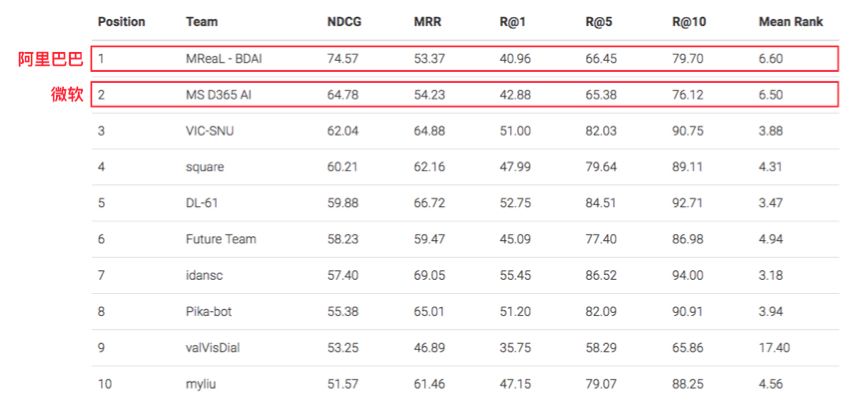Image resolution: width=863 pixels, height=415 pixels.
Task: Click the Future Team entry
Action: tap(220, 239)
